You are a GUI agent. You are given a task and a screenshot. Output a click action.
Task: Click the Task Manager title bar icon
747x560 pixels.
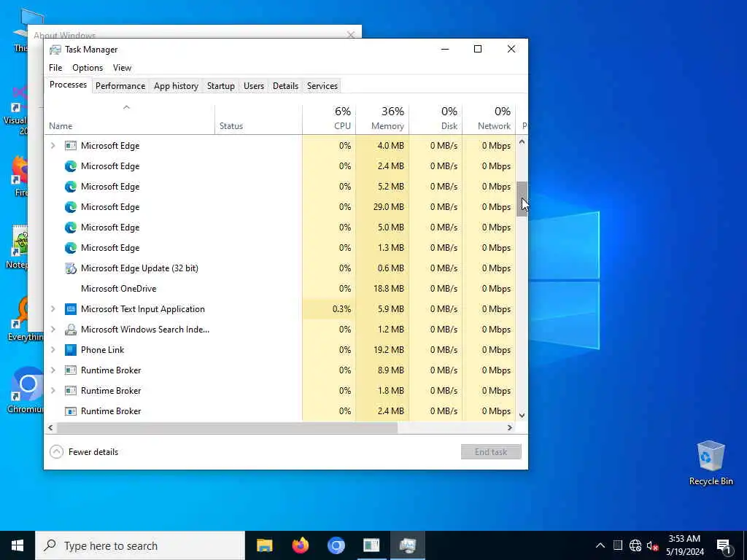(55, 50)
